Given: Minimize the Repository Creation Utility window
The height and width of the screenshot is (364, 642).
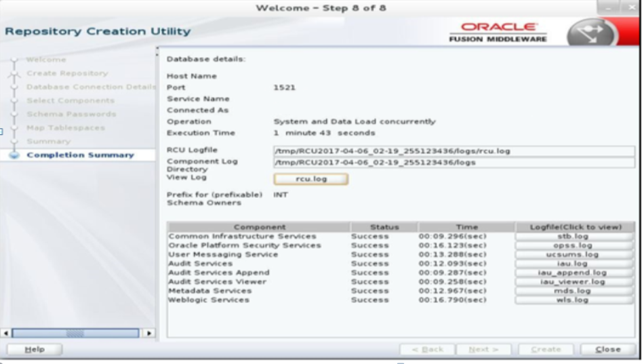Looking at the screenshot, I should tap(608, 7).
